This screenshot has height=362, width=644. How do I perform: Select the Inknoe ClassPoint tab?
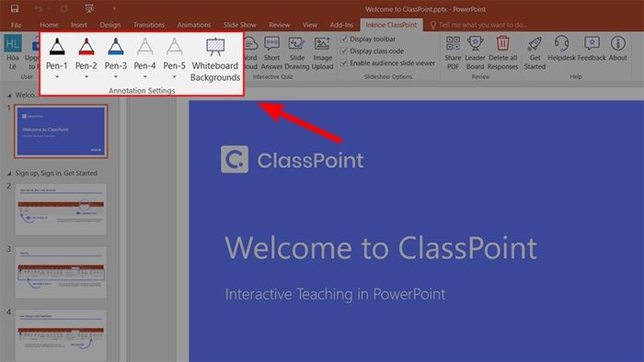(x=391, y=25)
